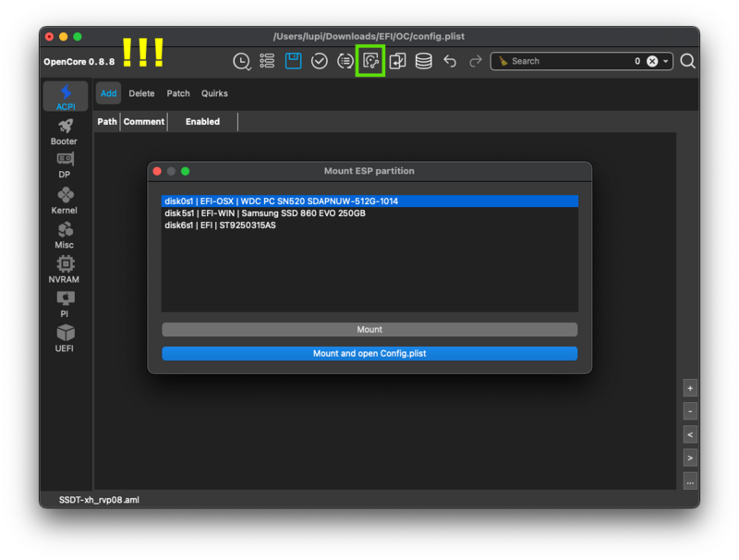Click the > move button
Viewport: 739px width, 560px height.
click(690, 457)
